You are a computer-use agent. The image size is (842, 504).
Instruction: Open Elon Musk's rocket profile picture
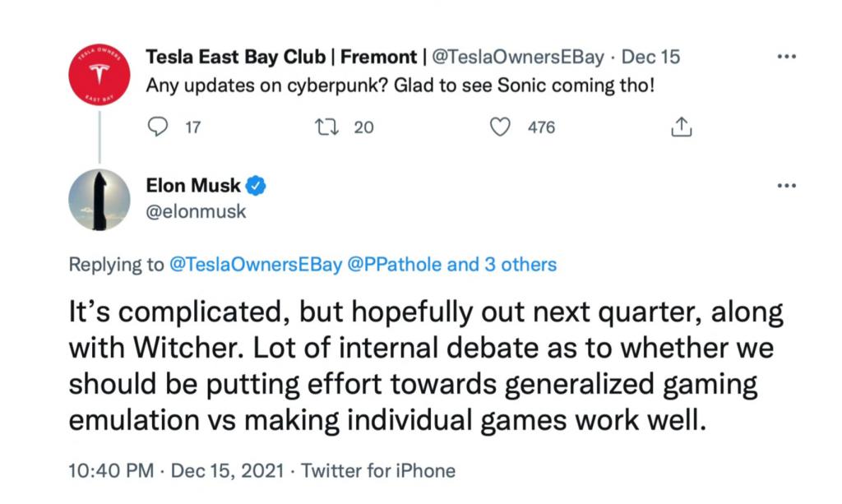click(x=99, y=200)
